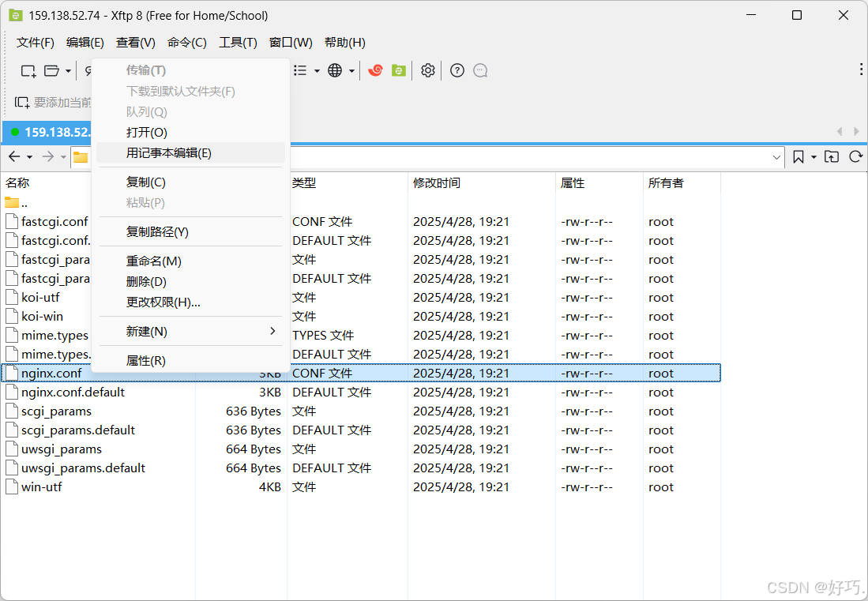Open the 文件(F) menu
The image size is (868, 601).
tap(36, 43)
